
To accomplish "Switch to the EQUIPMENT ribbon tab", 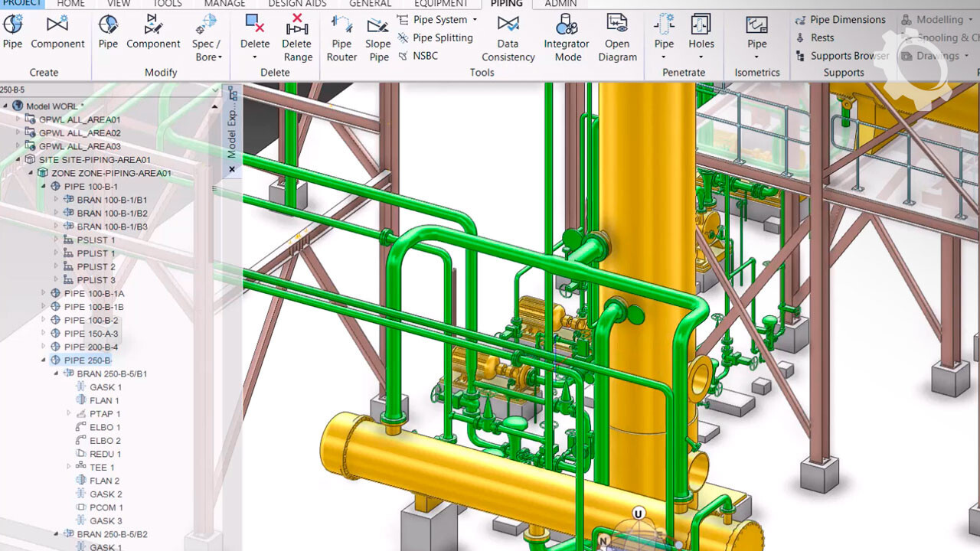I will pos(441,4).
